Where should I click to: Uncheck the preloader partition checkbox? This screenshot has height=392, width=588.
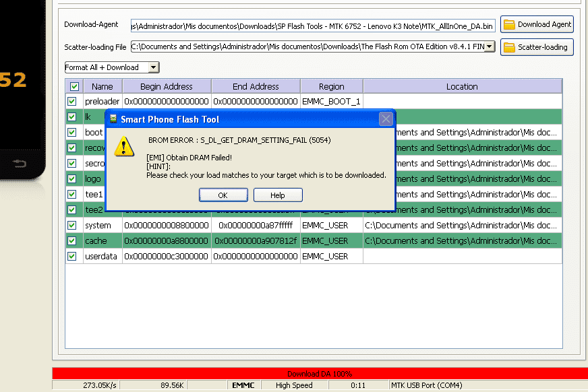[x=72, y=102]
